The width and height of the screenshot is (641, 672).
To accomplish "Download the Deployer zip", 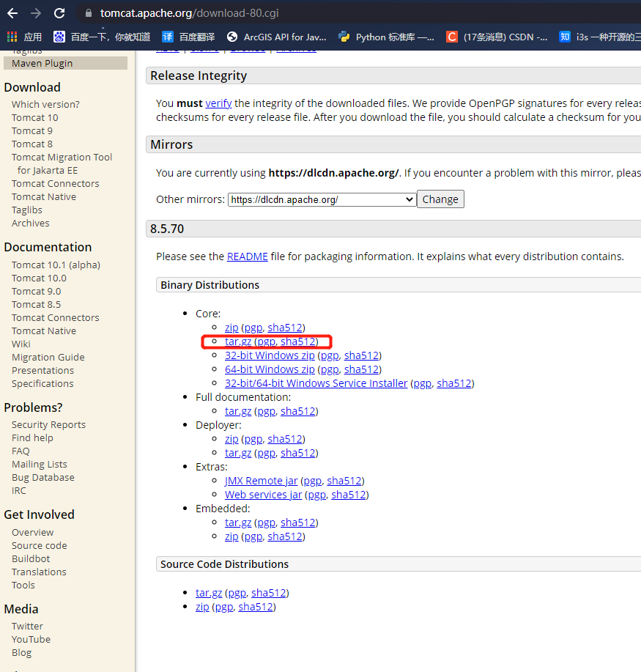I will point(231,439).
